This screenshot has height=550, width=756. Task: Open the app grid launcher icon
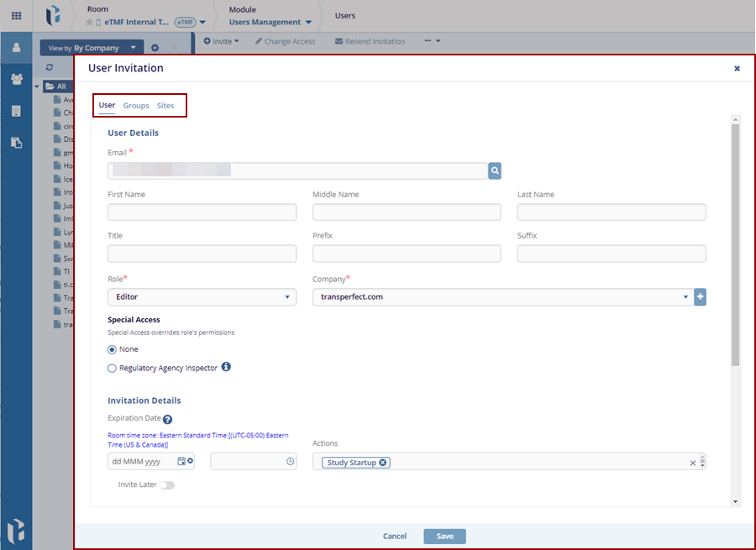[16, 15]
